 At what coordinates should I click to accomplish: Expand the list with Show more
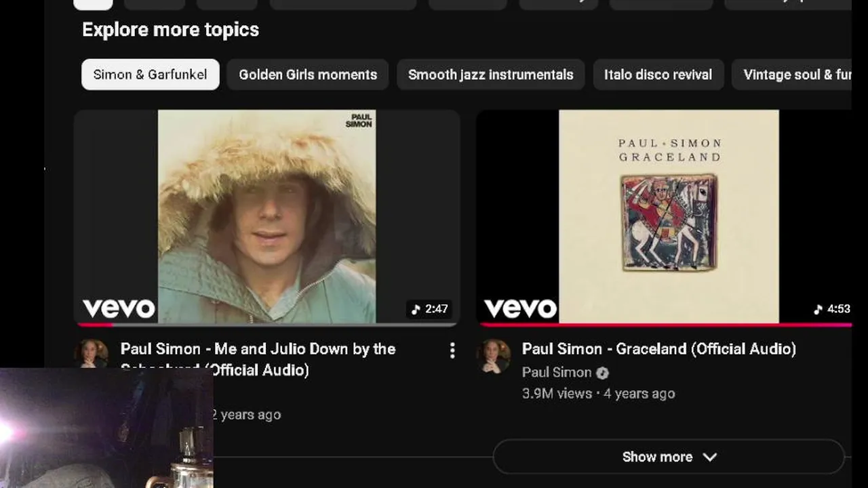(x=669, y=457)
